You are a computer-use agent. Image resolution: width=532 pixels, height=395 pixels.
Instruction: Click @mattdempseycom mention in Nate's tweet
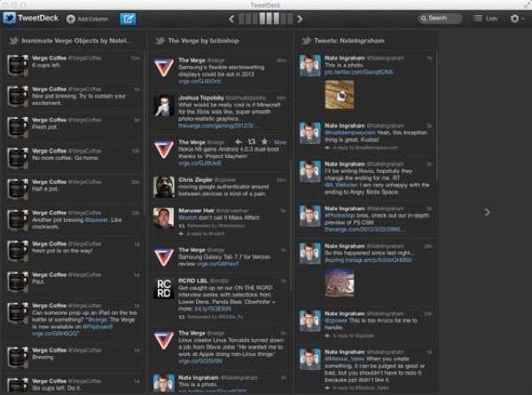(350, 133)
